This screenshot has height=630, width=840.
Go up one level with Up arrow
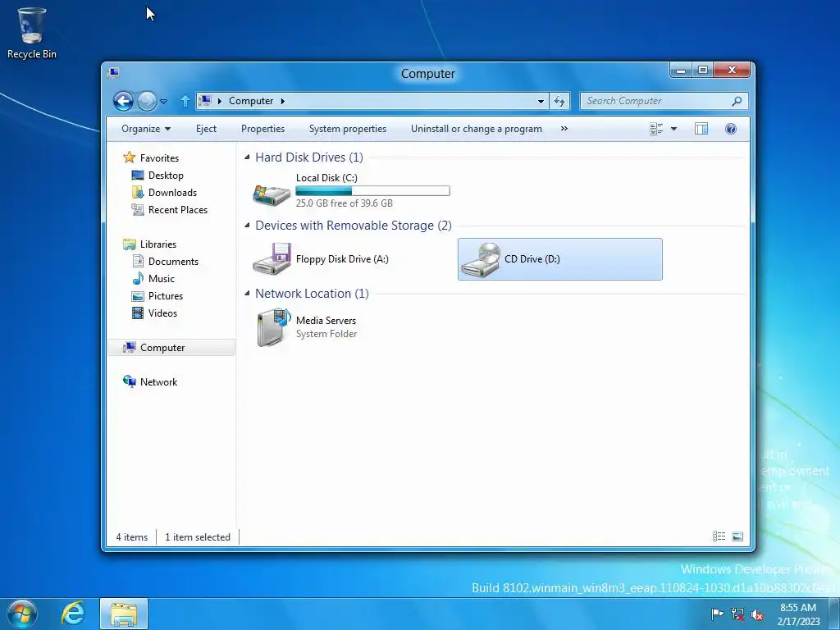coord(185,101)
